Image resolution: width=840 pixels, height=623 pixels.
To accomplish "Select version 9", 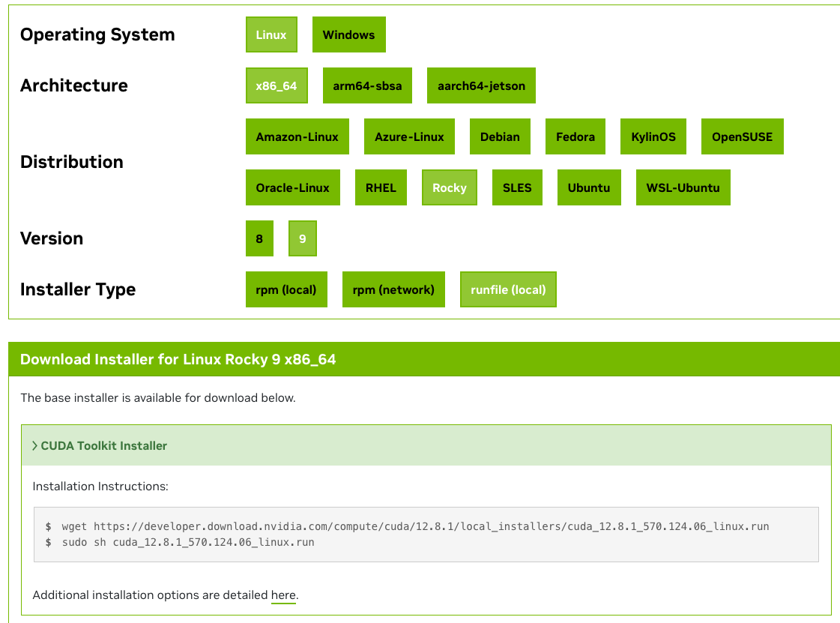I will coord(303,238).
